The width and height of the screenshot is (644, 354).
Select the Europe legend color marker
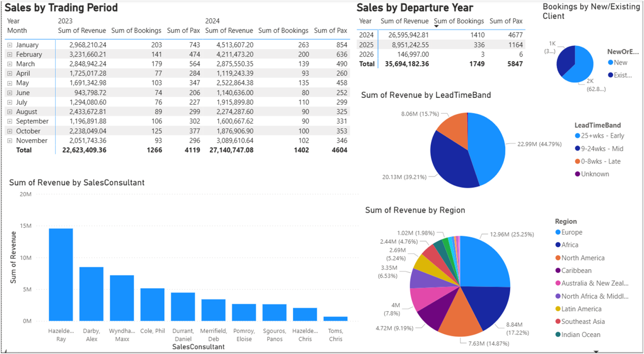coord(558,232)
